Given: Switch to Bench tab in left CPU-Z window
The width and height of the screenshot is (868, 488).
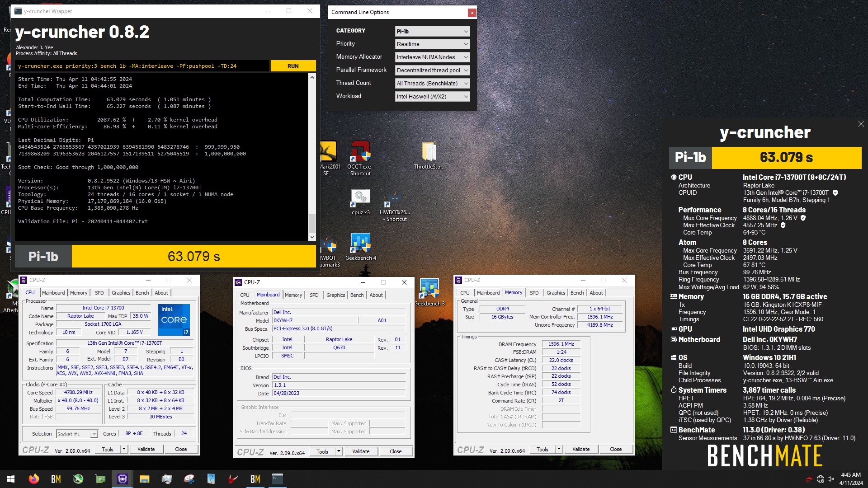Looking at the screenshot, I should coord(142,293).
